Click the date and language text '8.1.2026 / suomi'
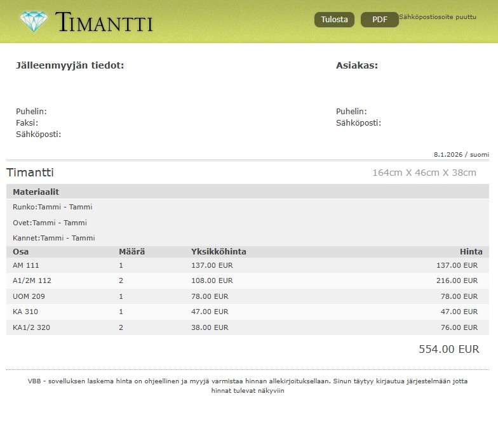The image size is (498, 448). coord(461,154)
